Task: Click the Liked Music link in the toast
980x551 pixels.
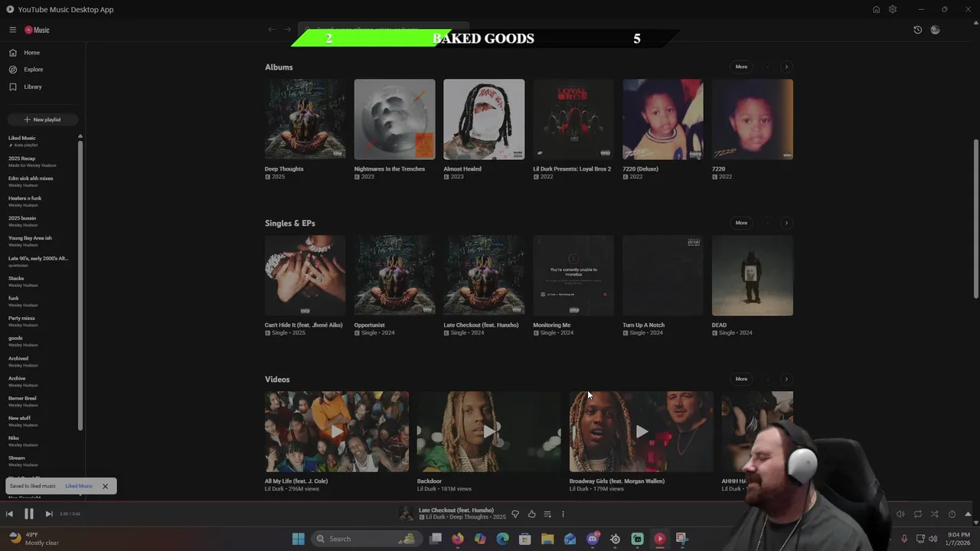Action: pyautogui.click(x=79, y=486)
